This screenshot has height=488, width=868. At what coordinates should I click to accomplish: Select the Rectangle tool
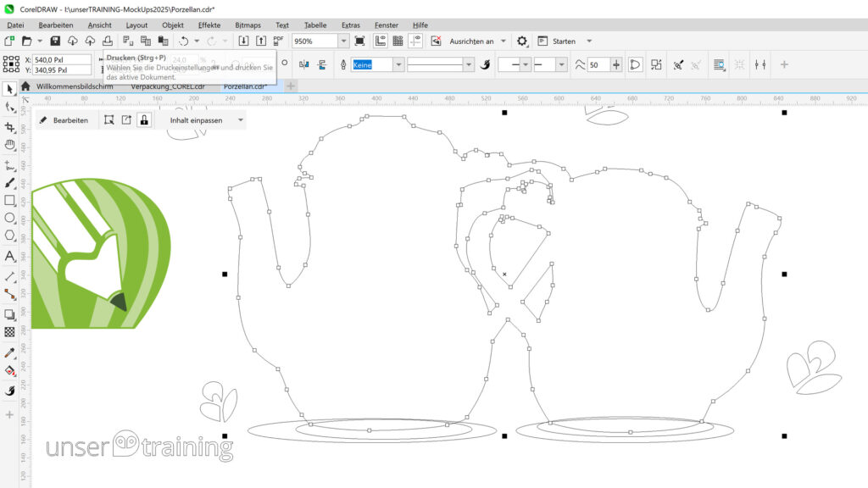9,200
